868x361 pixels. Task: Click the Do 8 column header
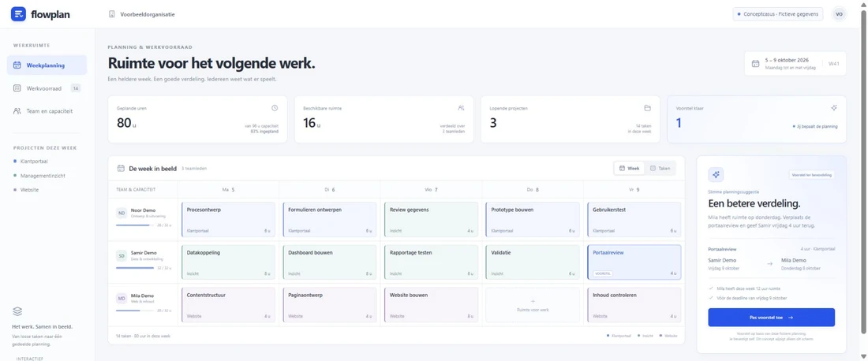coord(533,190)
